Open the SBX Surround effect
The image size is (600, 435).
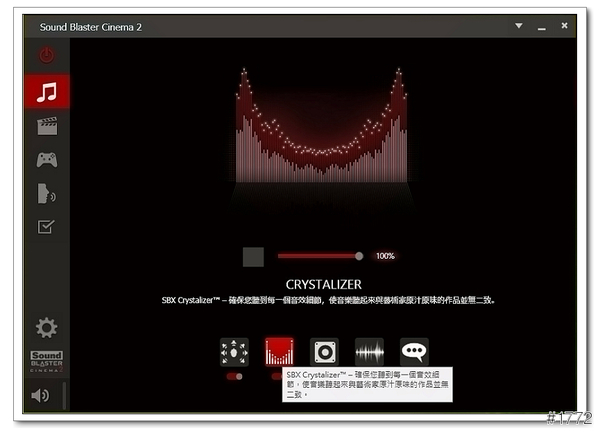tap(234, 352)
